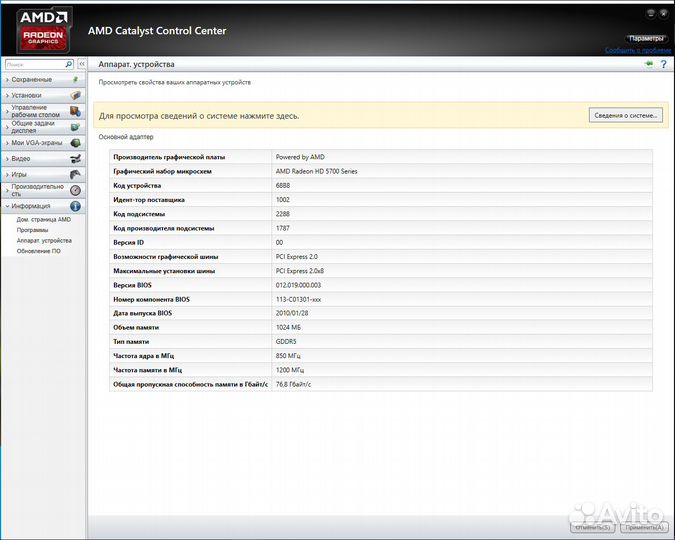Click BIOS date 2010/01/28
The height and width of the screenshot is (540, 675).
pos(292,313)
